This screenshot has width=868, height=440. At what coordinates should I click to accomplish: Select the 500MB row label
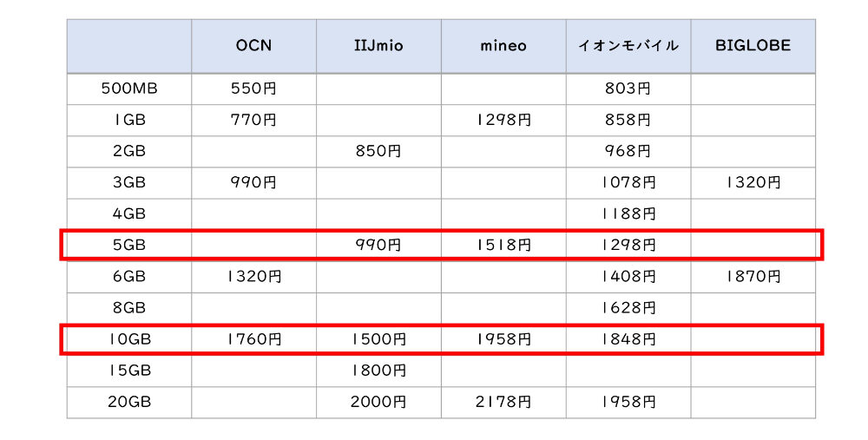[129, 89]
